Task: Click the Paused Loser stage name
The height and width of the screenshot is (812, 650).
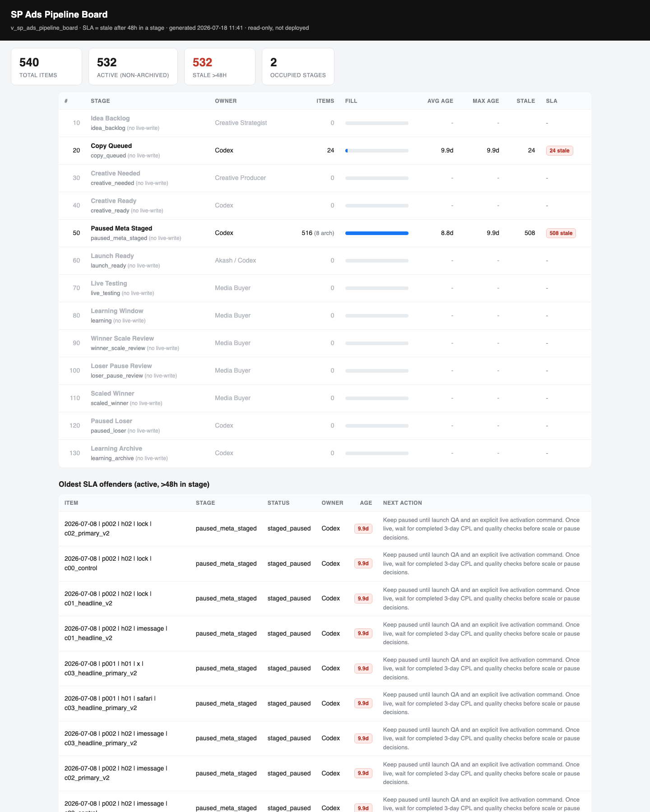Action: (111, 421)
